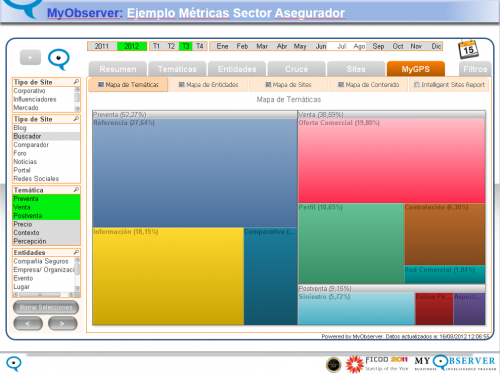Open the Filtros panel tab
500x374 pixels.
(475, 69)
